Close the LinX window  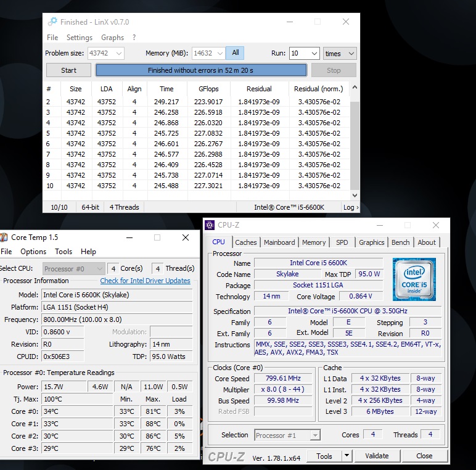pos(346,22)
